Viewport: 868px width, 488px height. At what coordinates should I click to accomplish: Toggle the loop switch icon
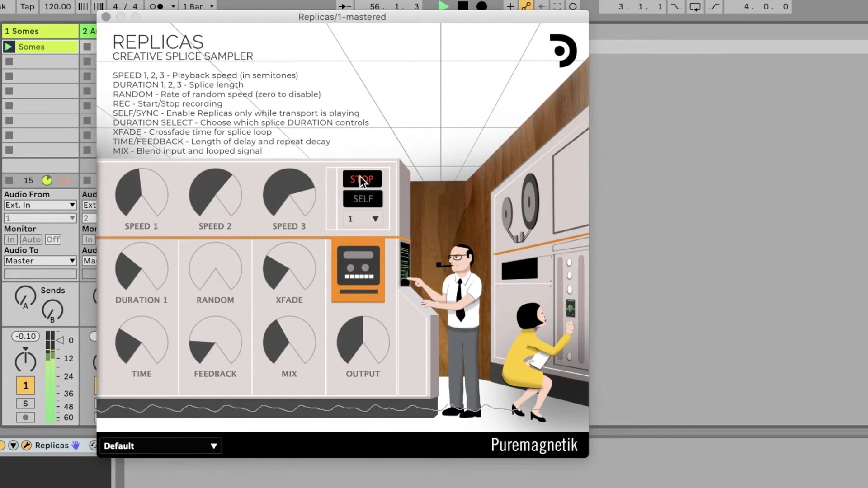tap(695, 6)
